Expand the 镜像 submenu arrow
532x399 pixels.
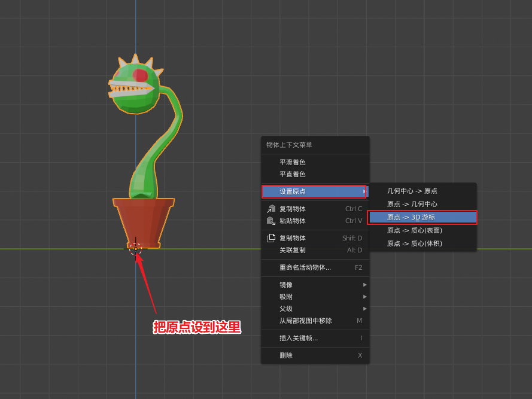364,285
